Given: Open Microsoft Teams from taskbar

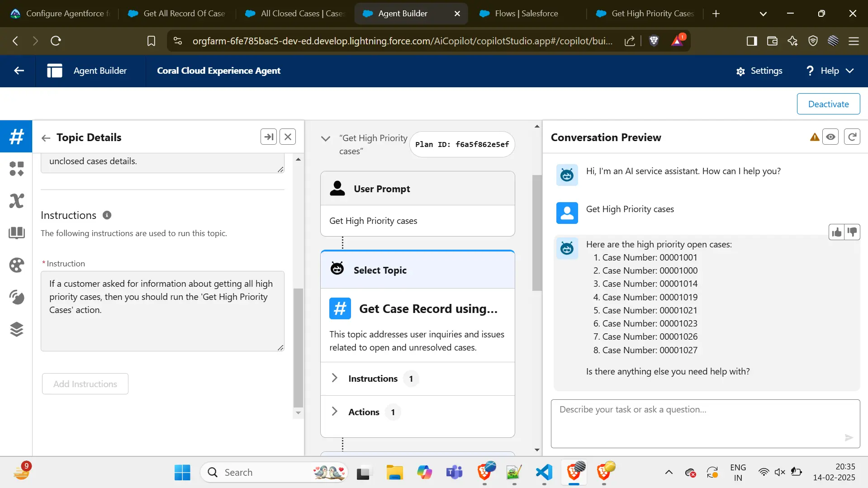Looking at the screenshot, I should tap(454, 472).
